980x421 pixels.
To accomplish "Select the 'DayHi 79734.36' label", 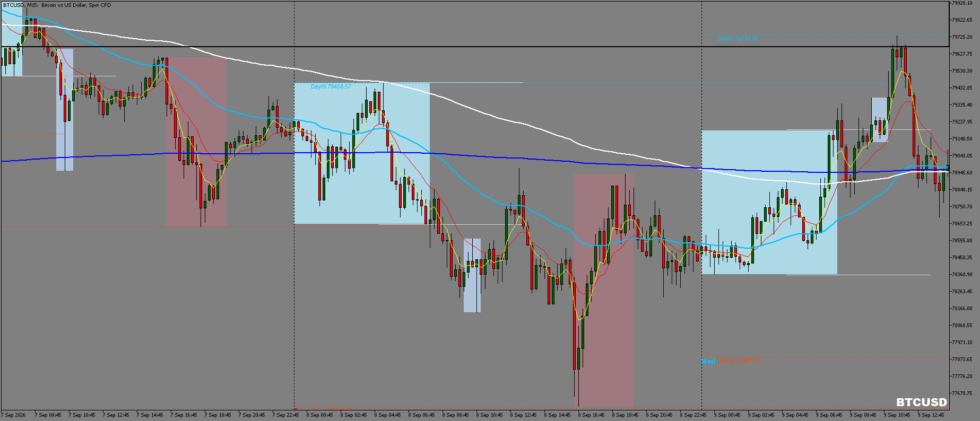I will point(738,39).
